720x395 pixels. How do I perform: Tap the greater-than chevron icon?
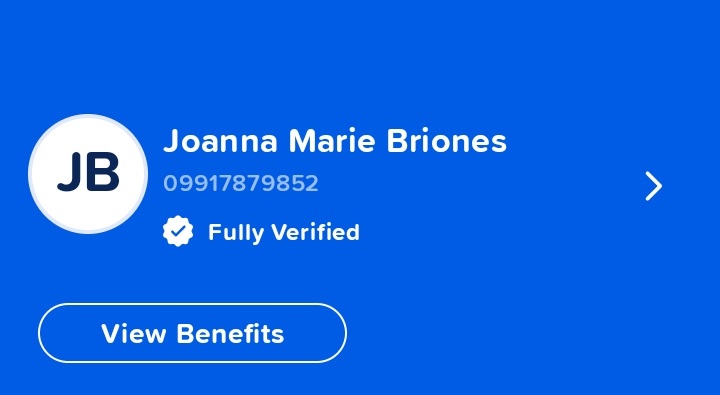(653, 186)
